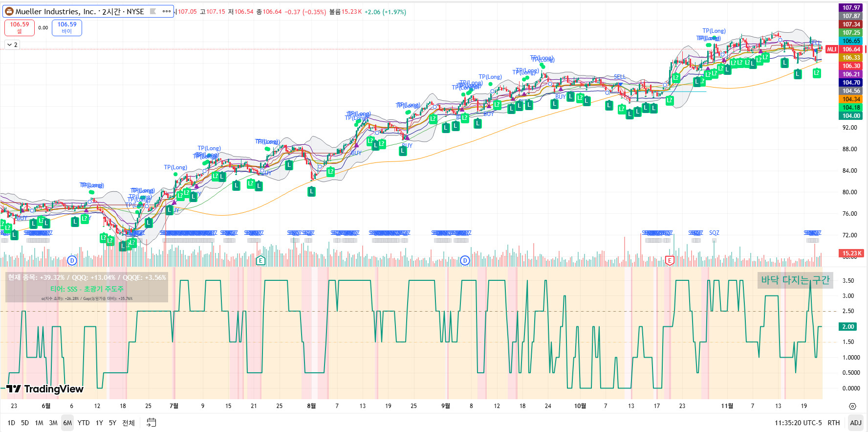Image resolution: width=868 pixels, height=432 pixels.
Task: Toggle the RTH session button
Action: pyautogui.click(x=834, y=423)
